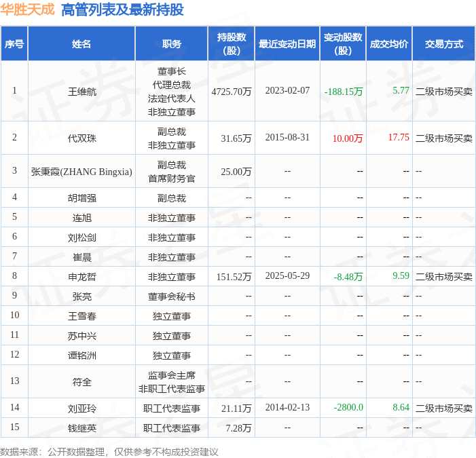
Task: Click 二级市场买卖 in 代双珠 row
Action: [444, 138]
